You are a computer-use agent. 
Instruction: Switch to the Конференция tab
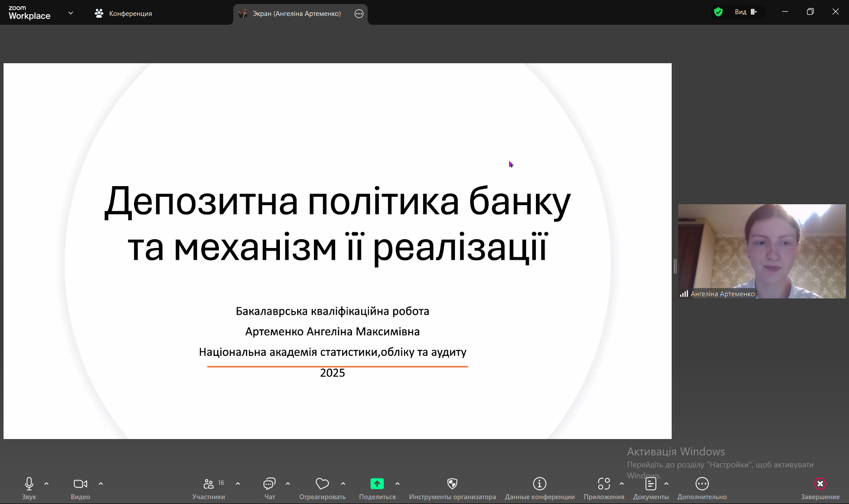(x=123, y=14)
